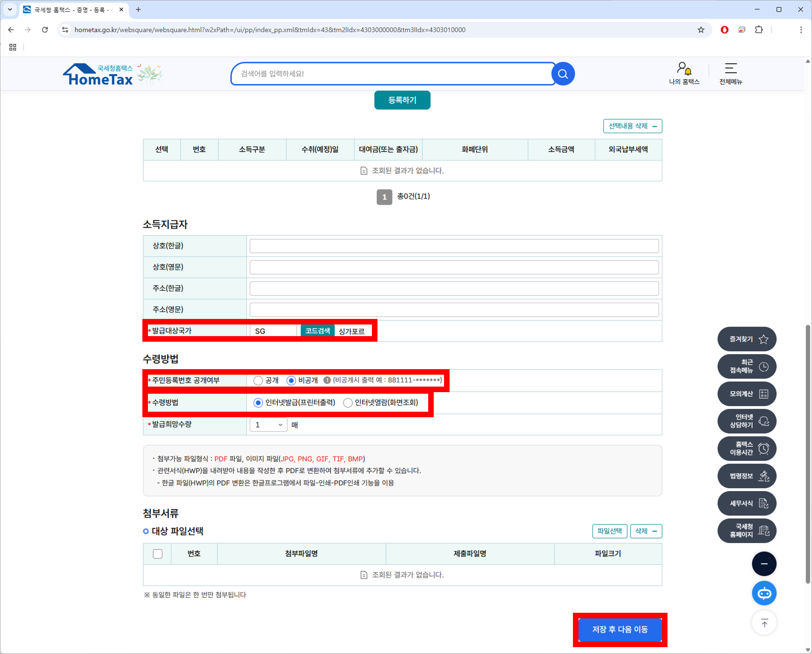
Task: Select 인터넷열람(화면조회) radio option
Action: point(348,403)
